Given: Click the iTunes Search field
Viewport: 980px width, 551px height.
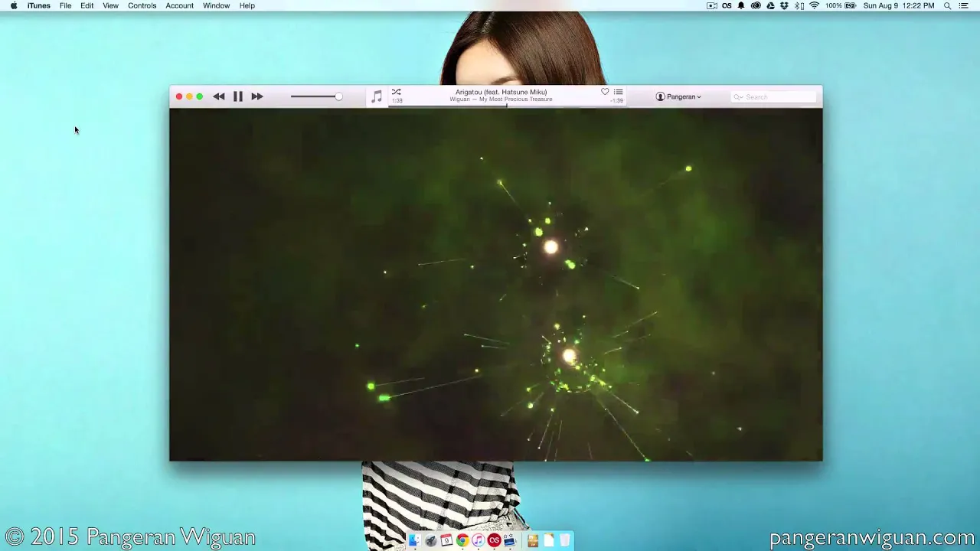Looking at the screenshot, I should point(774,96).
